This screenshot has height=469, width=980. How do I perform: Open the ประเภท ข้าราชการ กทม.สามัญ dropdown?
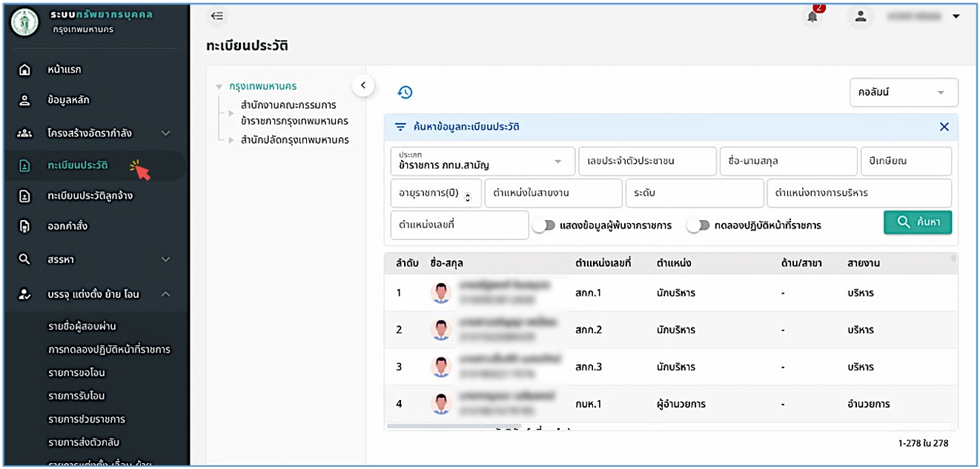tap(483, 161)
